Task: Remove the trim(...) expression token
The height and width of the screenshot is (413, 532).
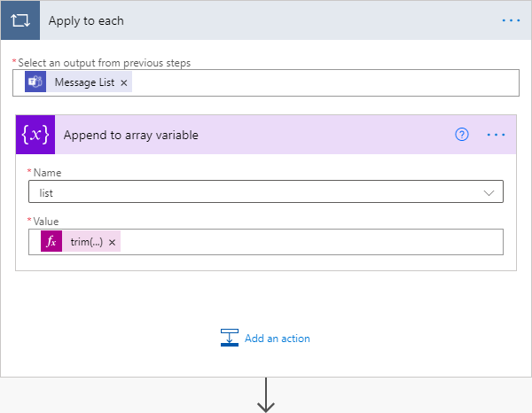Action: pyautogui.click(x=113, y=242)
